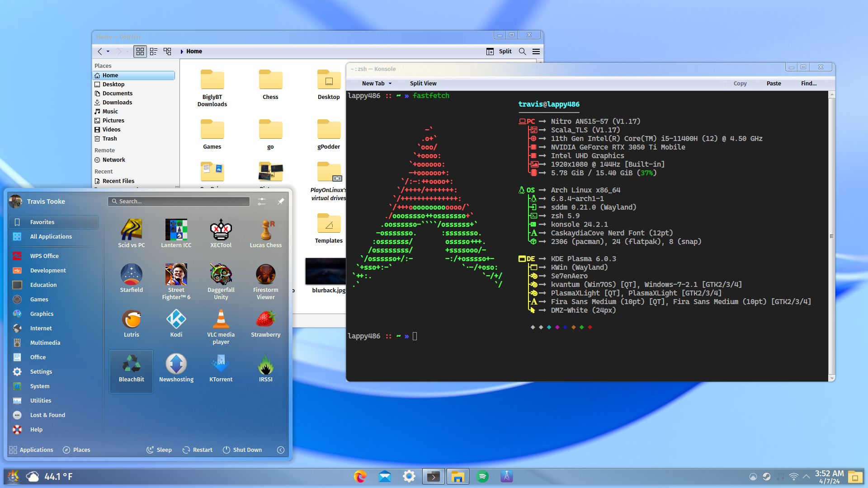Switch Dolphin to icons view mode
The image size is (868, 488).
140,52
